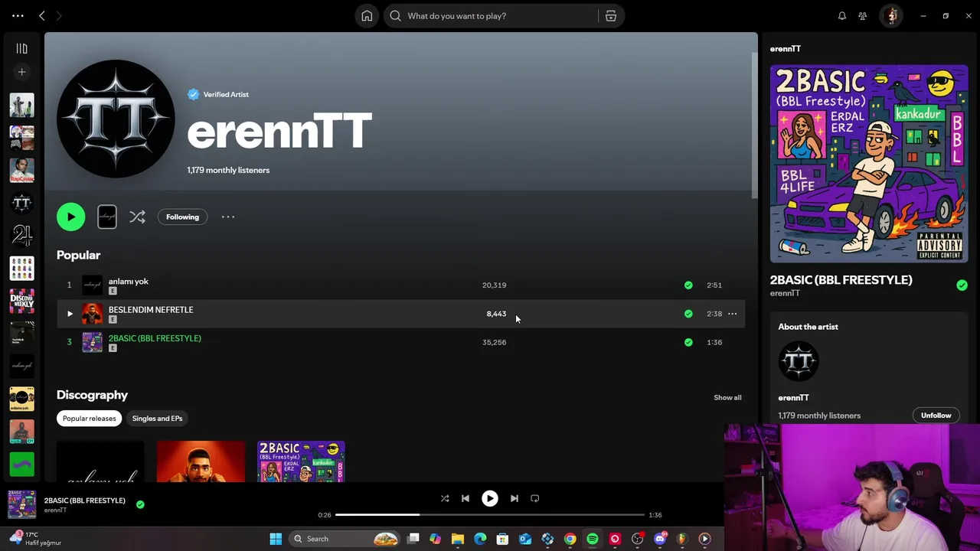Toggle Following button for erennTT
Viewport: 980px width, 551px height.
[182, 217]
